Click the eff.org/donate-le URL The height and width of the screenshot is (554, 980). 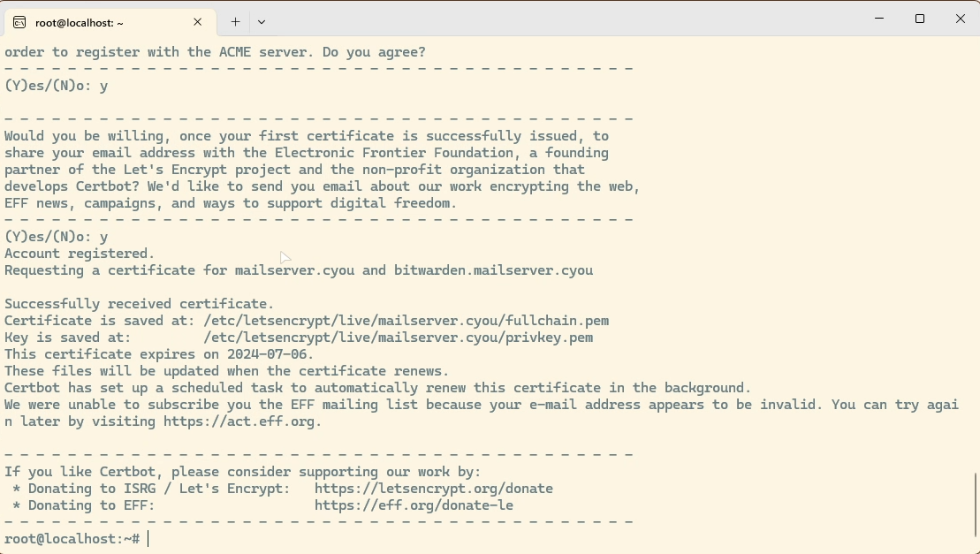[x=414, y=506]
